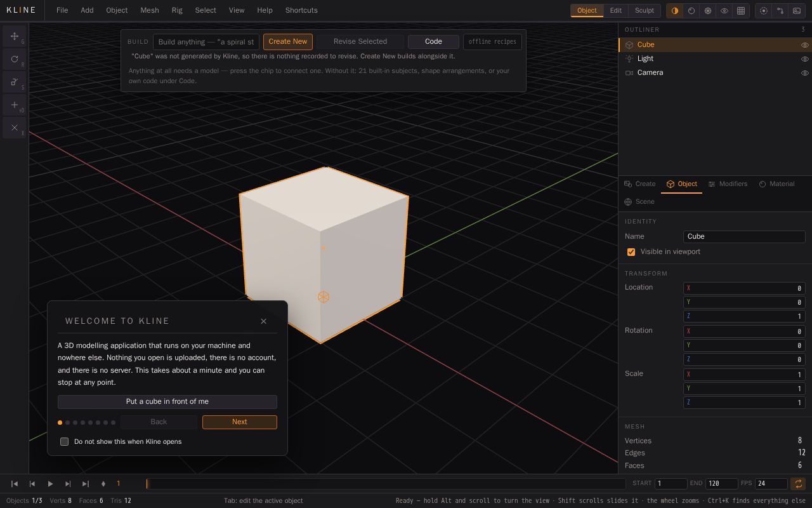The width and height of the screenshot is (812, 508).
Task: Open the Material tab
Action: click(x=776, y=184)
